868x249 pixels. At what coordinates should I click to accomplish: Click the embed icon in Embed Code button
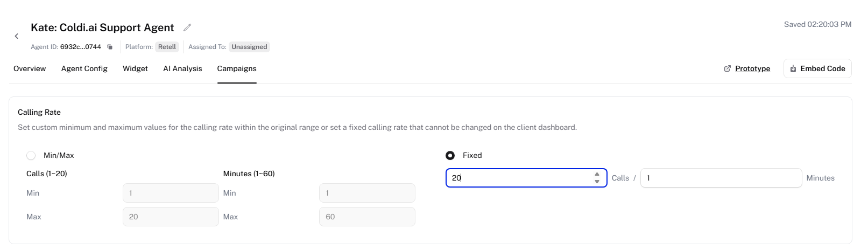(x=793, y=68)
